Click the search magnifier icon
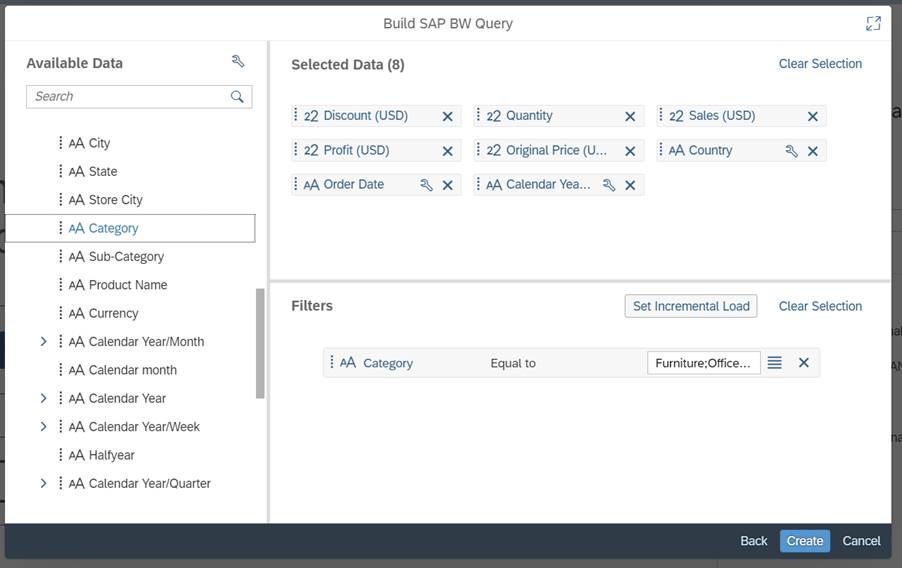This screenshot has height=568, width=902. coord(237,96)
